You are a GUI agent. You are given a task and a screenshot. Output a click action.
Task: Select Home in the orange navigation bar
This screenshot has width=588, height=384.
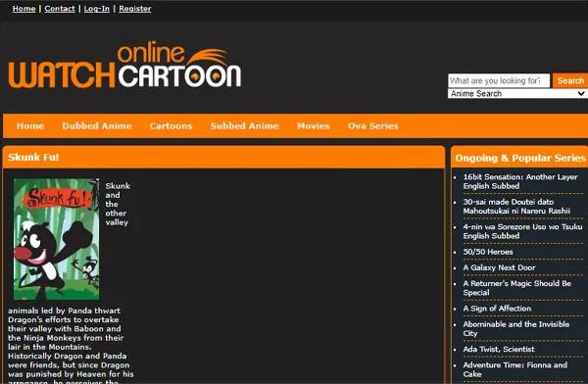(x=30, y=126)
